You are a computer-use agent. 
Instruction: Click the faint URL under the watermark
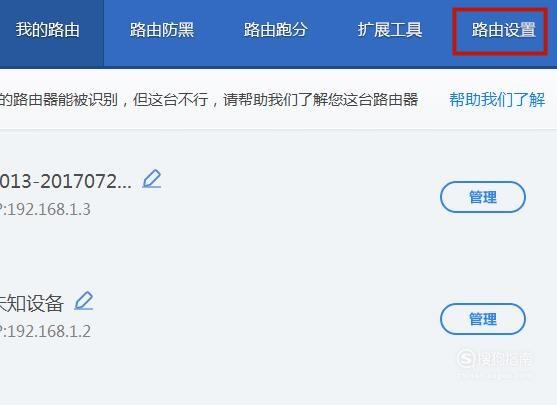pyautogui.click(x=496, y=375)
